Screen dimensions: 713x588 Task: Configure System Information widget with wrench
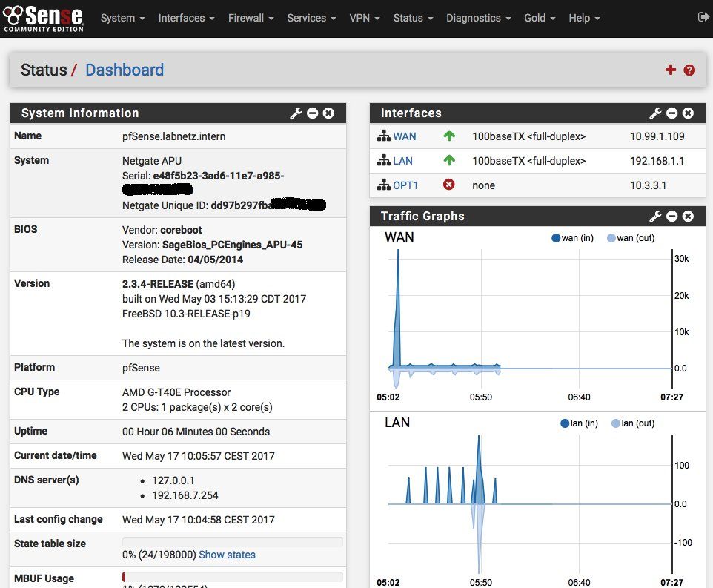(x=296, y=113)
